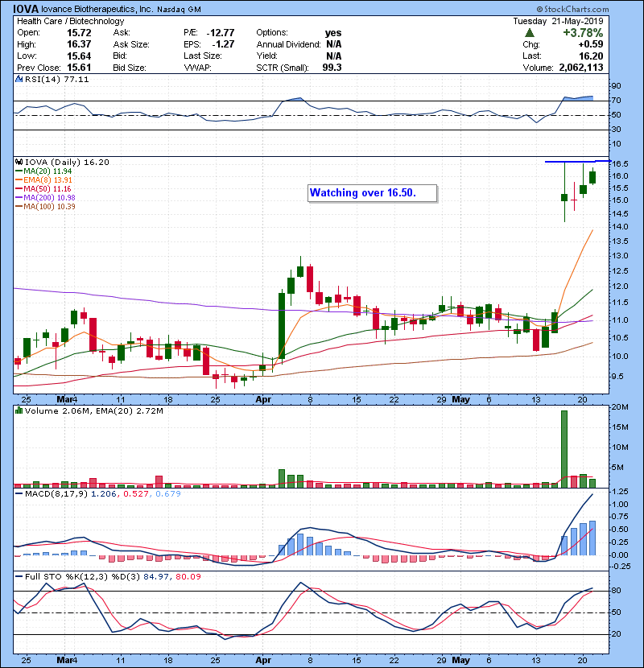Click the Prev Close value 15.61
This screenshot has width=644, height=668.
click(x=79, y=68)
